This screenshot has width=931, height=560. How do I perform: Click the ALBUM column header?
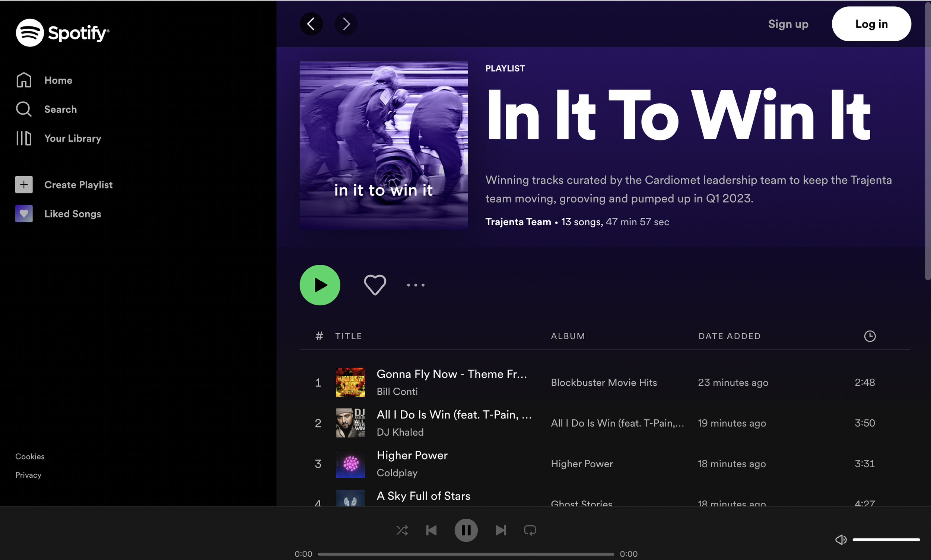[x=568, y=336]
